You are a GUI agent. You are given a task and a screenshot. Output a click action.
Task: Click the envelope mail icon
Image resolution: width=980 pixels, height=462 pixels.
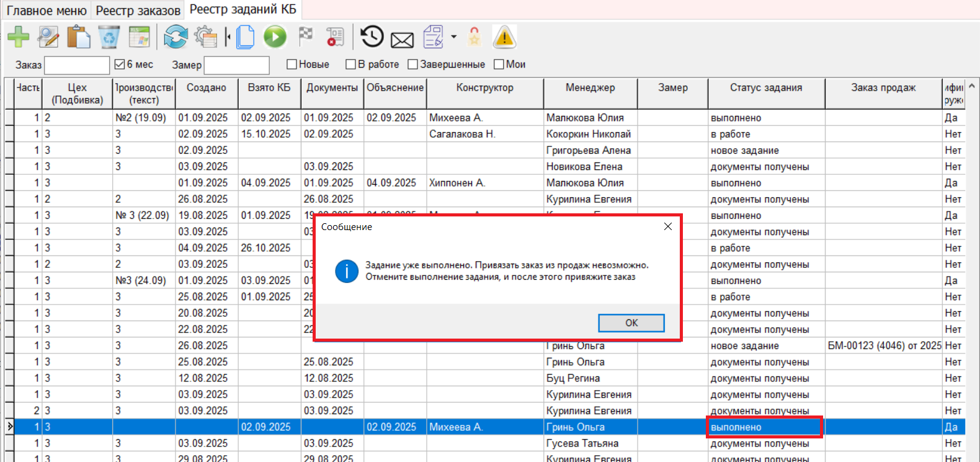(x=402, y=40)
